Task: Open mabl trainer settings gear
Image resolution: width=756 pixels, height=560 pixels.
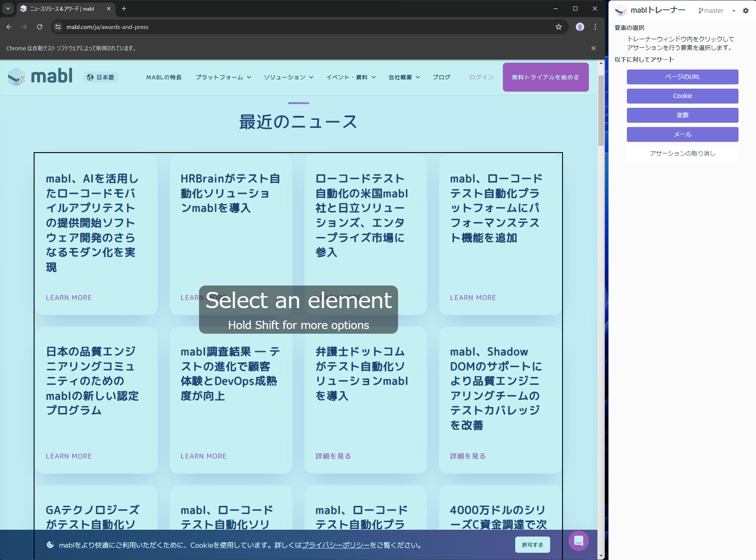Action: tap(746, 11)
